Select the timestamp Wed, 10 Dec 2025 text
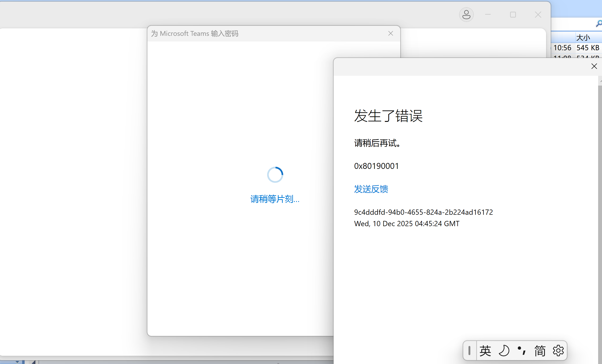Viewport: 602px width, 364px height. click(407, 223)
